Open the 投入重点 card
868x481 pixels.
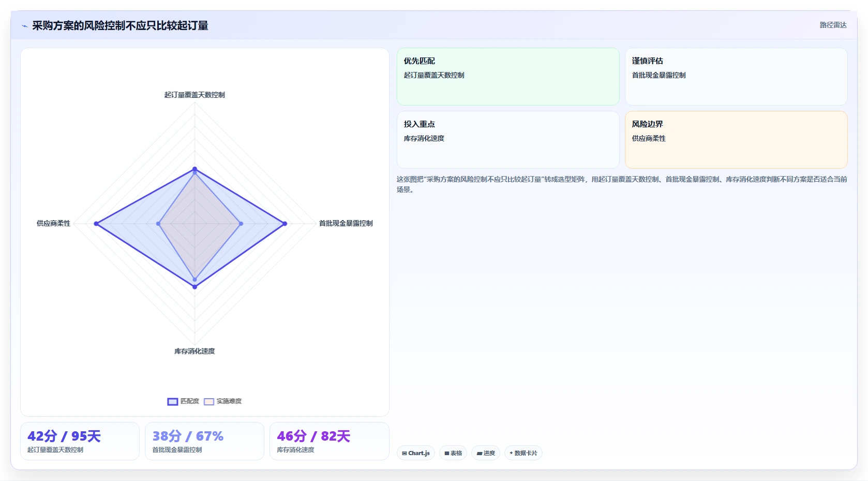tap(508, 140)
